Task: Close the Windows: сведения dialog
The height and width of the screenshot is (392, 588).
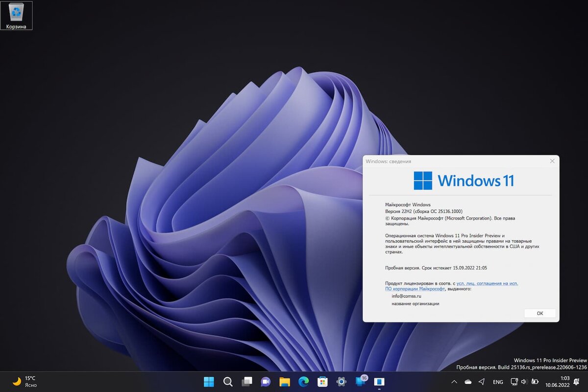Action: (552, 161)
